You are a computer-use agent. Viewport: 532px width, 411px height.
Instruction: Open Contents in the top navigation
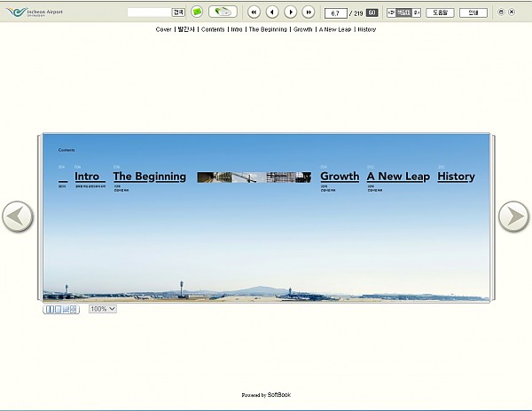(213, 29)
